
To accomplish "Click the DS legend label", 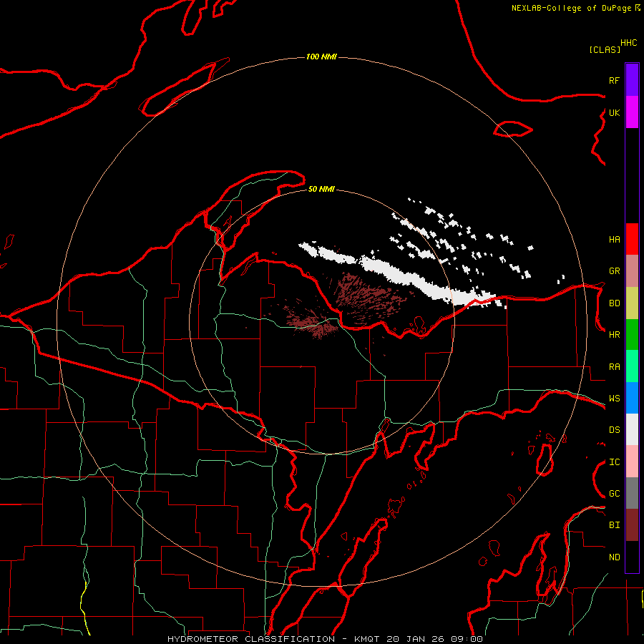I will 614,430.
